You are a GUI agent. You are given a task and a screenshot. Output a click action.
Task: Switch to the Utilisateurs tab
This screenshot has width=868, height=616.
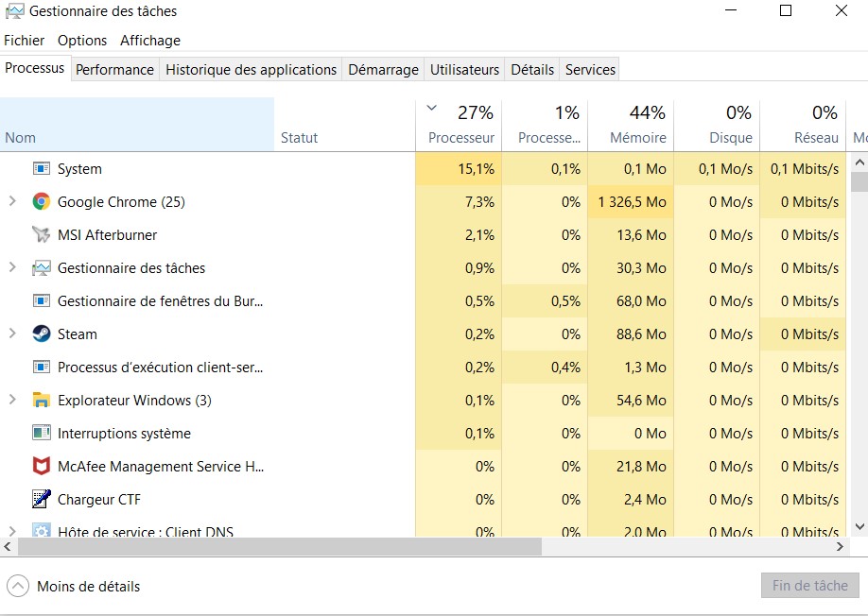(464, 70)
